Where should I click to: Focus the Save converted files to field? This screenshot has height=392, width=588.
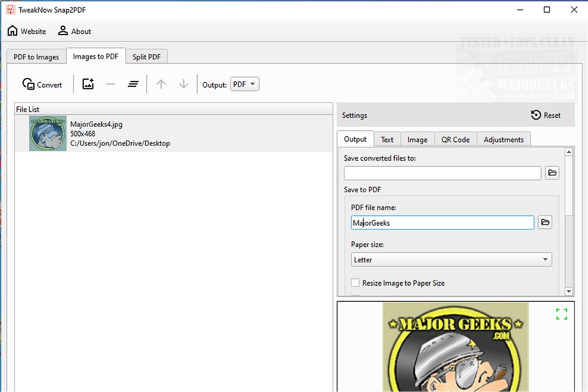(x=443, y=173)
